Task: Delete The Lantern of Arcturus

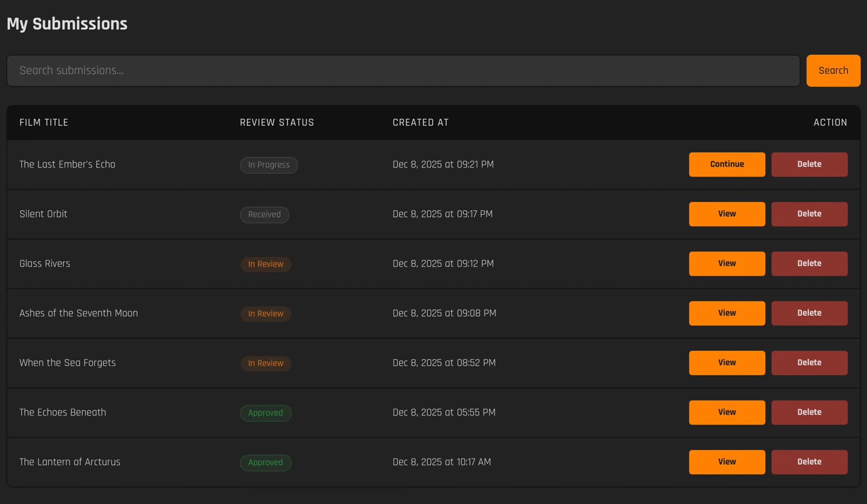Action: click(x=809, y=462)
